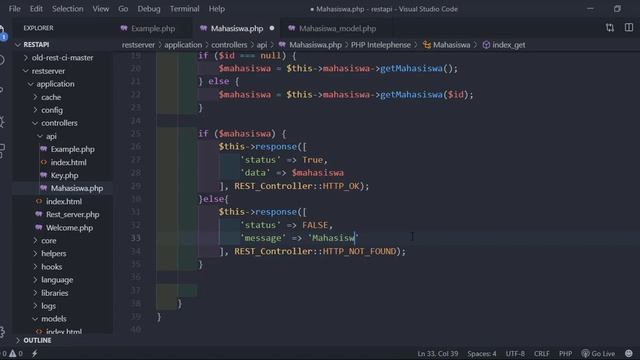The width and height of the screenshot is (640, 360).
Task: Click the warnings triangle in status bar
Action: 13,353
